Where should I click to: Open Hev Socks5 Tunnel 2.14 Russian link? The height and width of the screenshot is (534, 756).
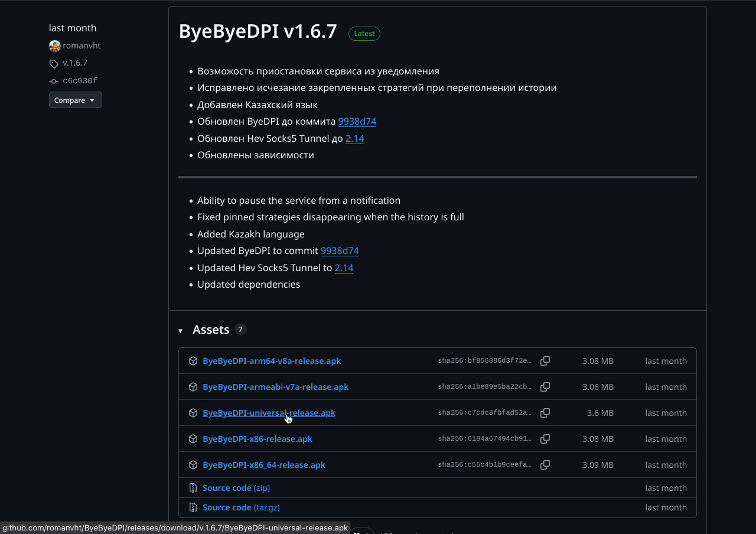pos(354,139)
